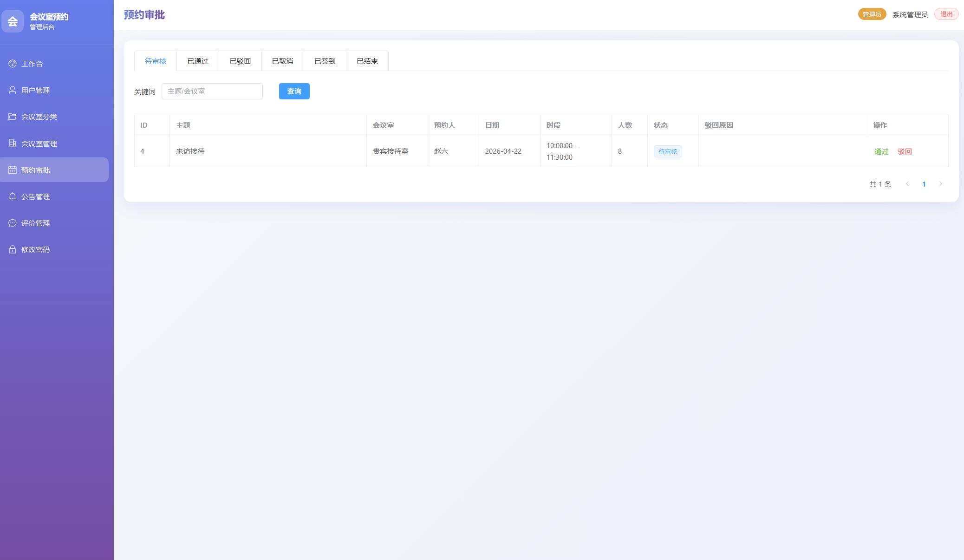Click the 会议室分类 folder icon
The height and width of the screenshot is (560, 964).
pyautogui.click(x=13, y=117)
